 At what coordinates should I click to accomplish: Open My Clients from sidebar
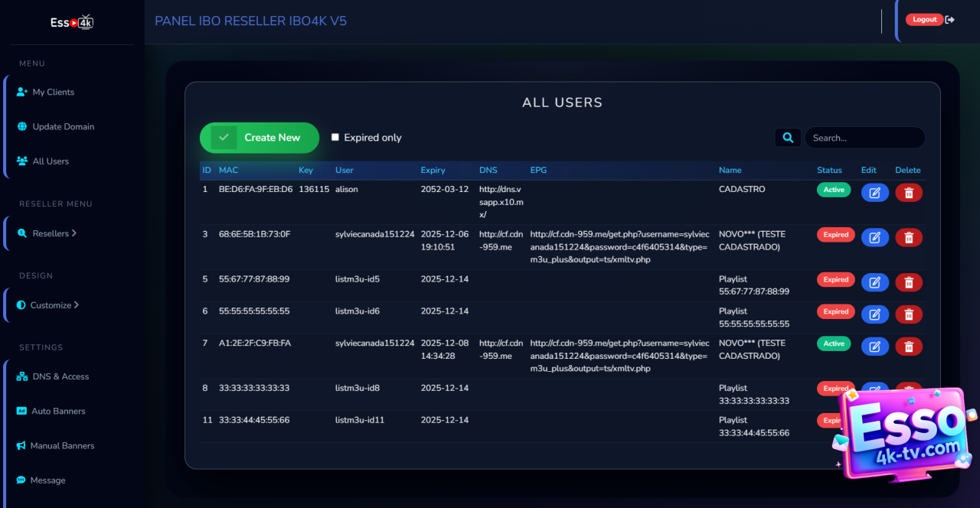(53, 92)
